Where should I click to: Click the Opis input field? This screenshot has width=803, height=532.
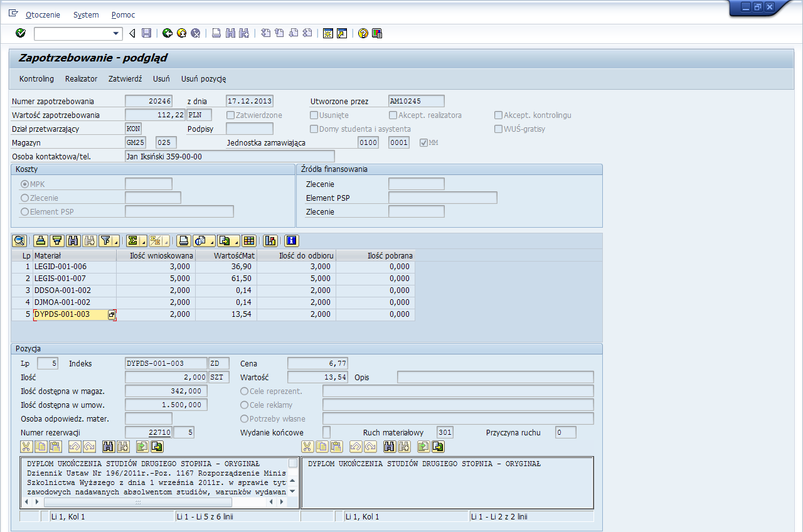coord(496,377)
